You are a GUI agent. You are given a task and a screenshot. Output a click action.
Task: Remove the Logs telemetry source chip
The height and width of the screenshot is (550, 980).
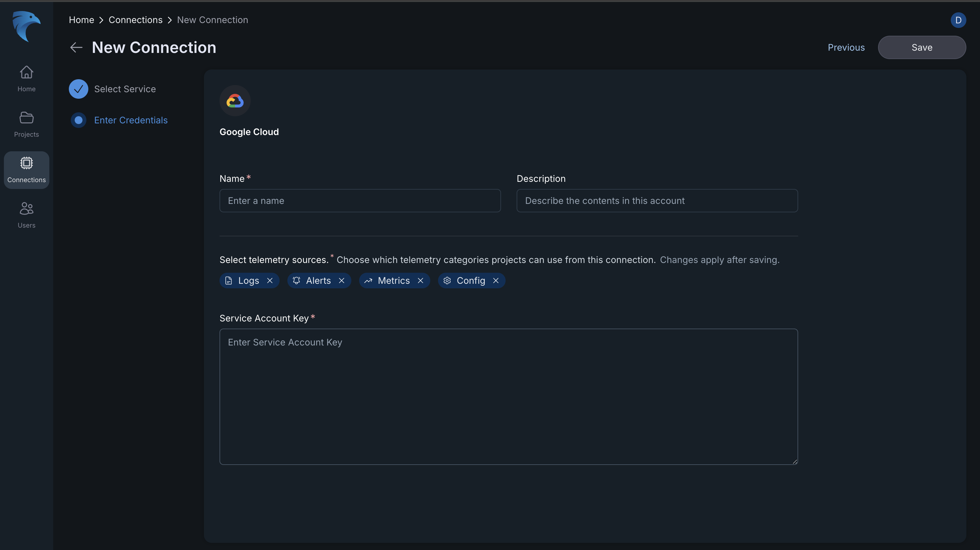pyautogui.click(x=270, y=281)
